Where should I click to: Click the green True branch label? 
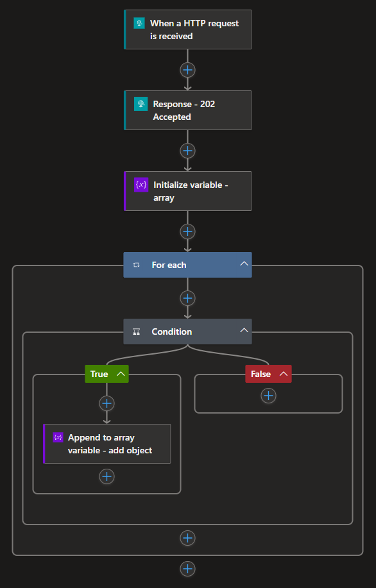[x=99, y=374]
